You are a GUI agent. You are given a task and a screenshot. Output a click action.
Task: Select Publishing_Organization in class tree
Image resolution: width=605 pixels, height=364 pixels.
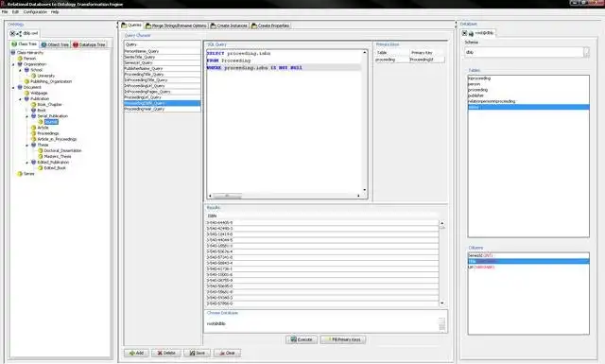coord(51,81)
